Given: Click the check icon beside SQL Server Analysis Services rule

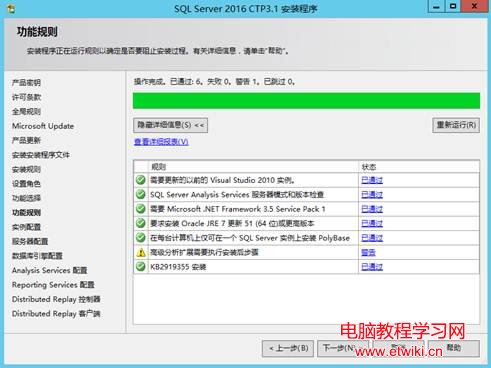Looking at the screenshot, I should point(141,194).
